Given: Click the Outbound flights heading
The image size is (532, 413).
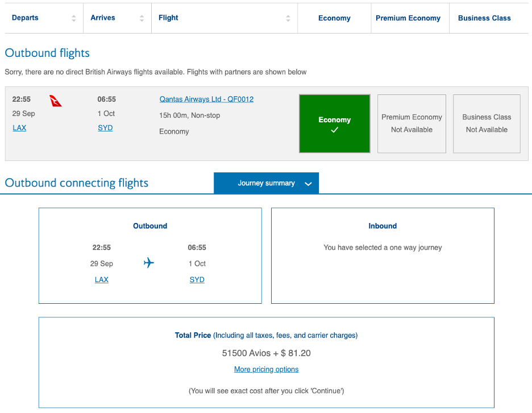Looking at the screenshot, I should click(x=47, y=53).
